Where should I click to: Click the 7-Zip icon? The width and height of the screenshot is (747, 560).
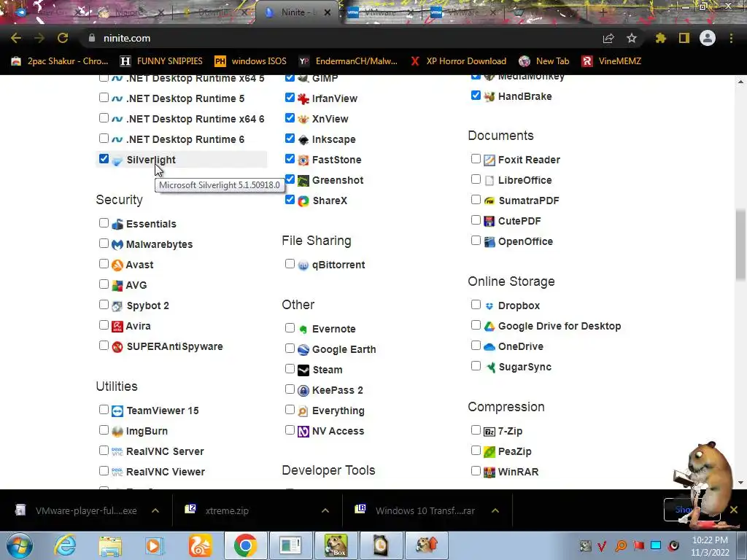click(x=489, y=432)
